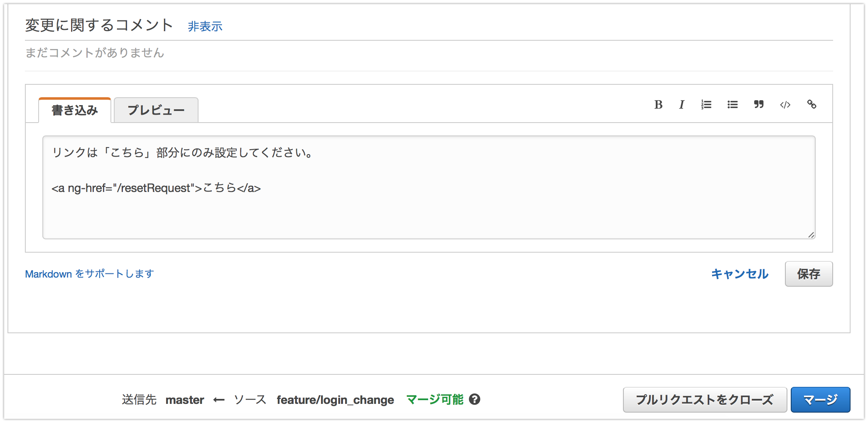Insert a block quote
This screenshot has width=868, height=423.
click(759, 104)
